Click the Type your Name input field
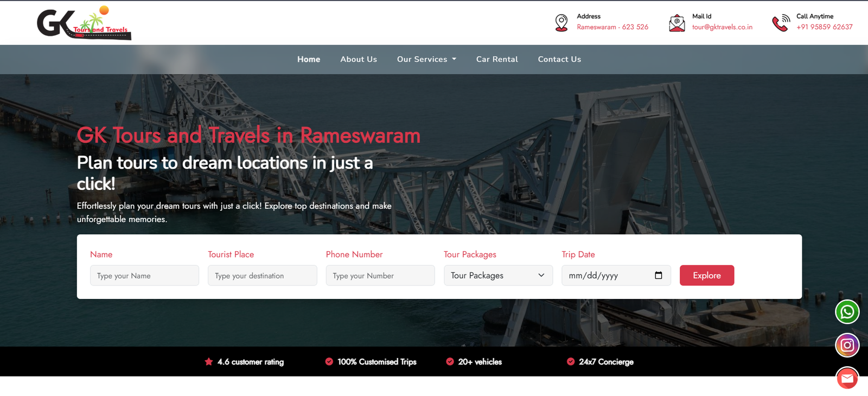 coord(144,276)
